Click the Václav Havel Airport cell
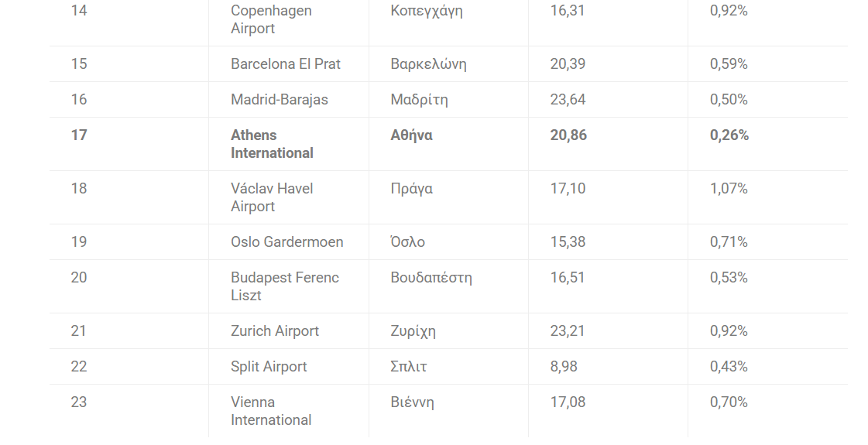 [272, 197]
